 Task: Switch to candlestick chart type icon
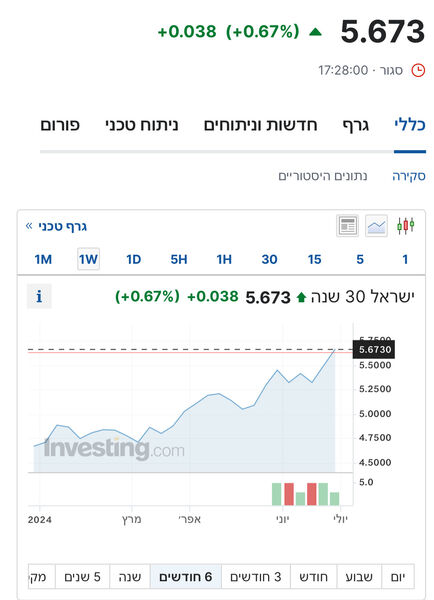tap(405, 226)
